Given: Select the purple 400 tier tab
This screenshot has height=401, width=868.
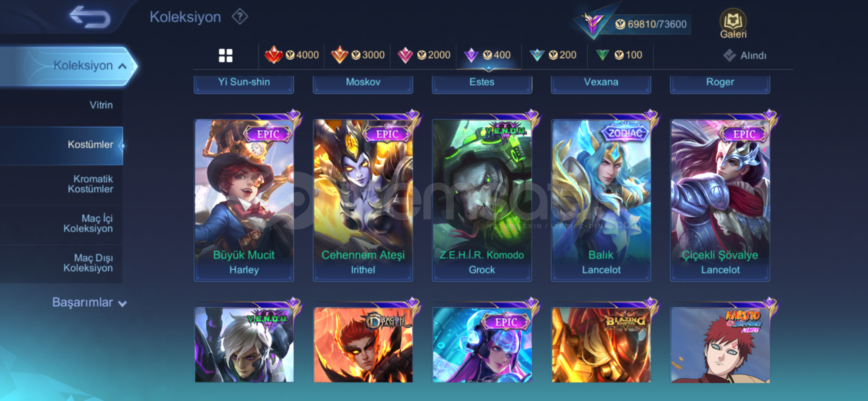Looking at the screenshot, I should (x=488, y=55).
